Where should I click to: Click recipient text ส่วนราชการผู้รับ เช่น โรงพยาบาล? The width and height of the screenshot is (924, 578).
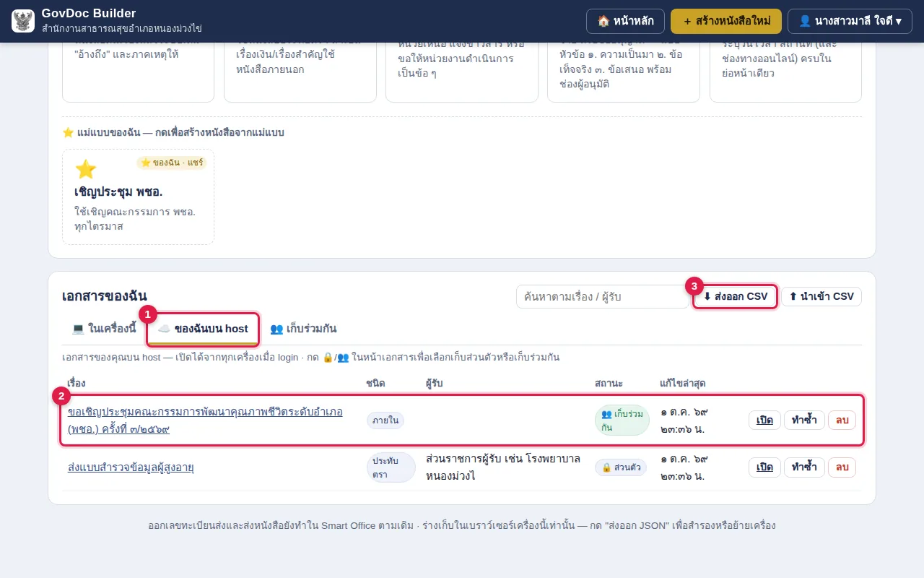point(503,467)
